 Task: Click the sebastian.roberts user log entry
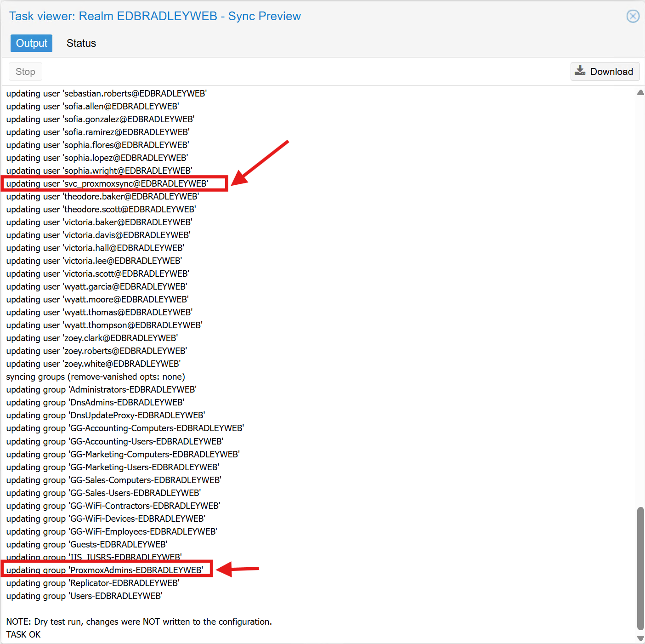(x=106, y=94)
